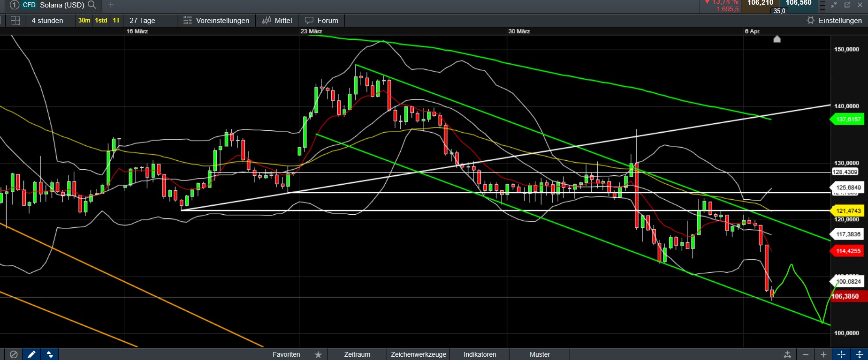Open the chart layout grid icon
Viewport: 868px width, 360px height.
point(15,20)
